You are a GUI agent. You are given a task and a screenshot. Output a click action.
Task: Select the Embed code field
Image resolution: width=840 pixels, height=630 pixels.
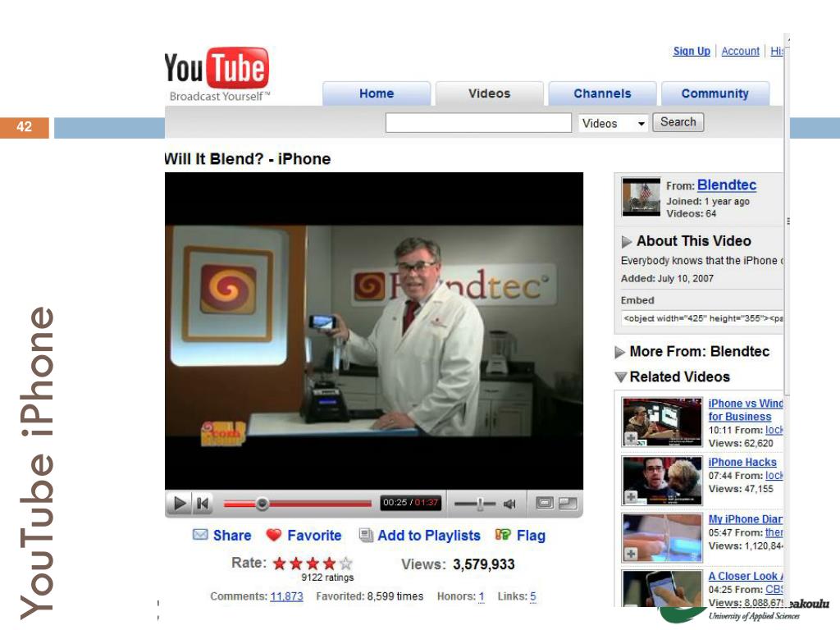[702, 318]
